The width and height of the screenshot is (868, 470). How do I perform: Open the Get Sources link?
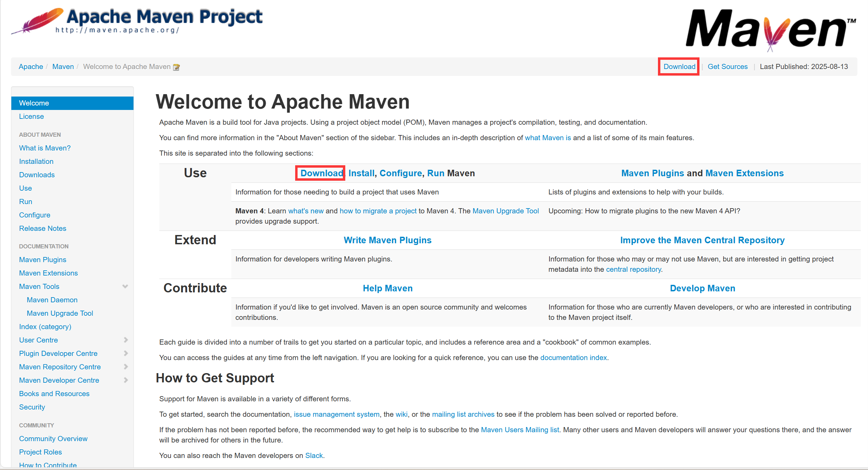coord(727,67)
